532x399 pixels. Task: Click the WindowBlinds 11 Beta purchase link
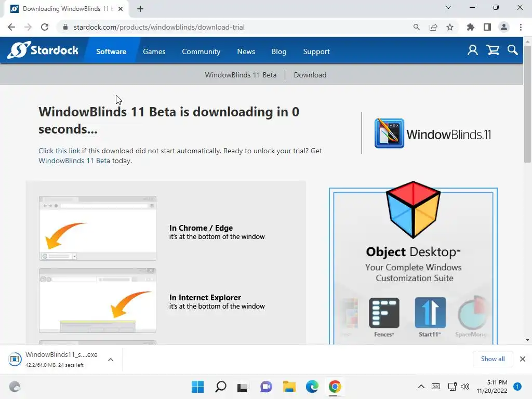(74, 161)
